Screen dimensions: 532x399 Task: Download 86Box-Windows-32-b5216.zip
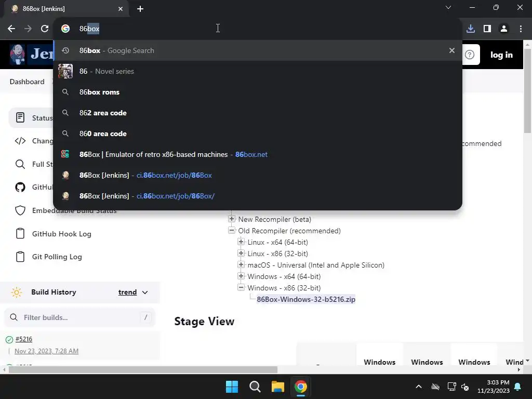click(306, 299)
